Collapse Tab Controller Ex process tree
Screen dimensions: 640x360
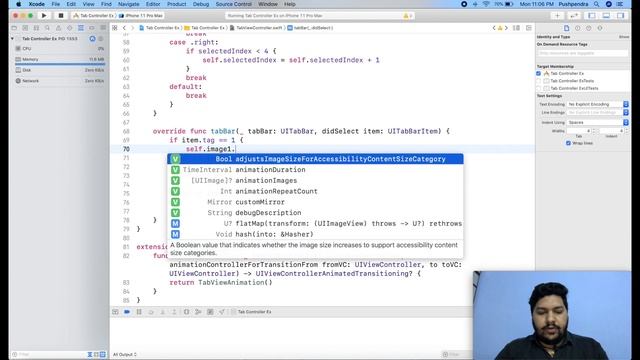tap(12, 39)
